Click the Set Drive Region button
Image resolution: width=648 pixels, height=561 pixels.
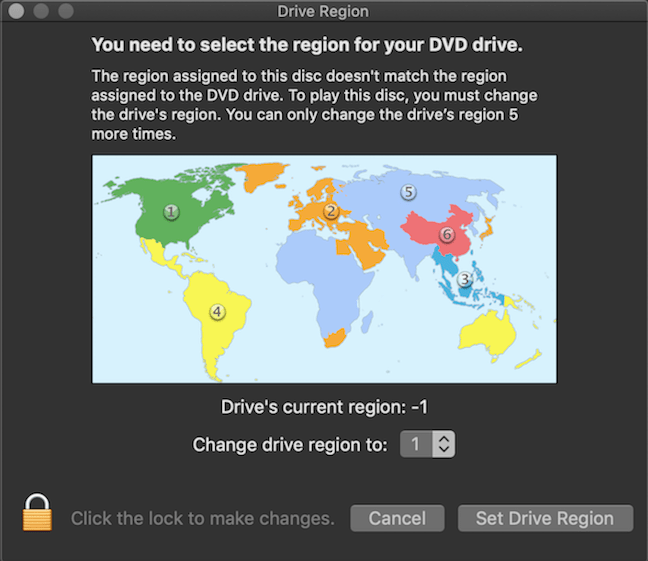[x=545, y=518]
